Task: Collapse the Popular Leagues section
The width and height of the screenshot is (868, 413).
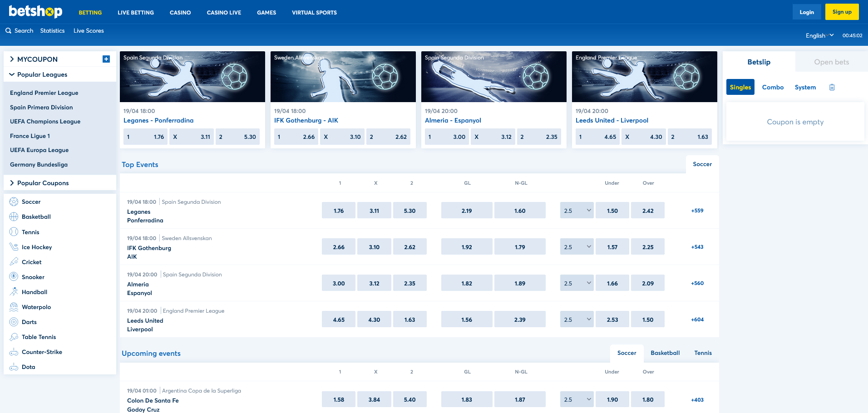Action: (x=60, y=74)
